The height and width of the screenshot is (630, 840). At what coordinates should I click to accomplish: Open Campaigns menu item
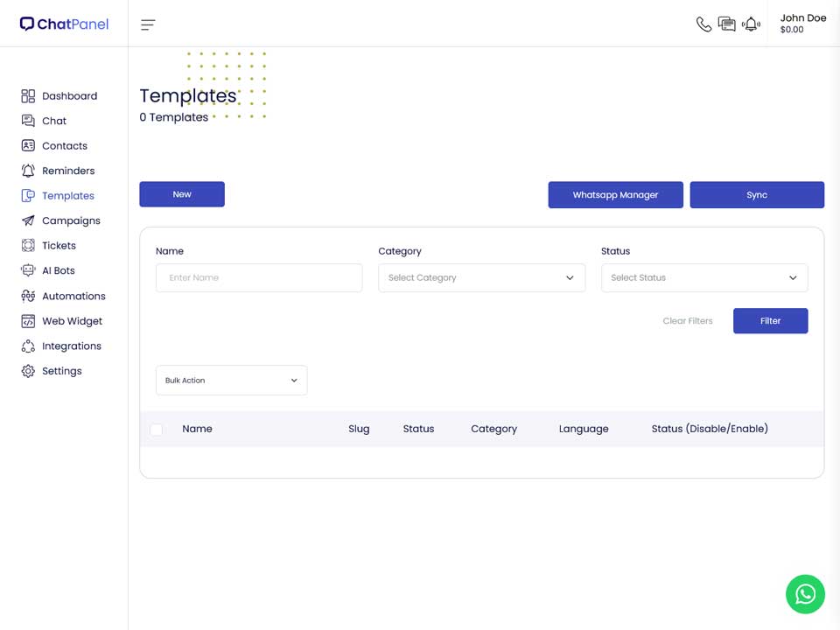click(x=71, y=220)
